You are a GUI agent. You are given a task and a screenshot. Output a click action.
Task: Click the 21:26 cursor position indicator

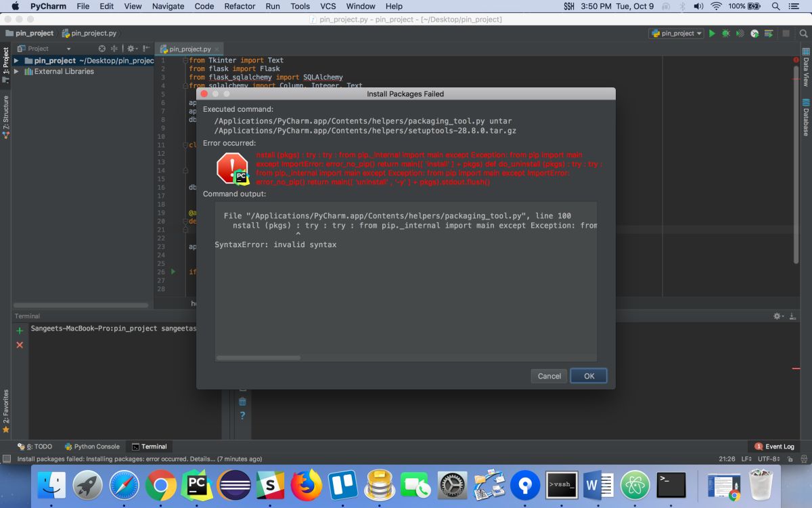point(727,459)
